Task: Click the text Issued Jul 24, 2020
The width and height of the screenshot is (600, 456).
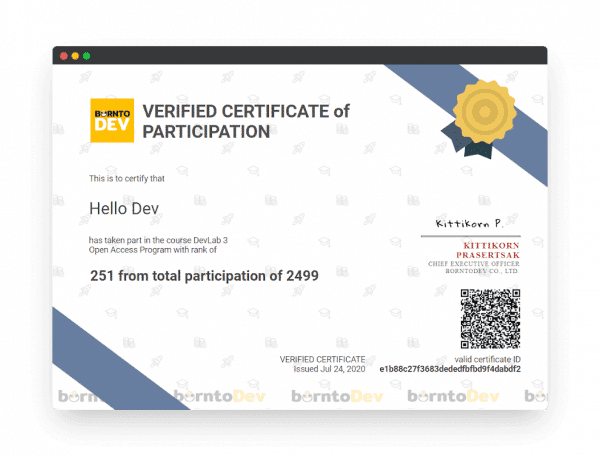Action: [x=329, y=369]
